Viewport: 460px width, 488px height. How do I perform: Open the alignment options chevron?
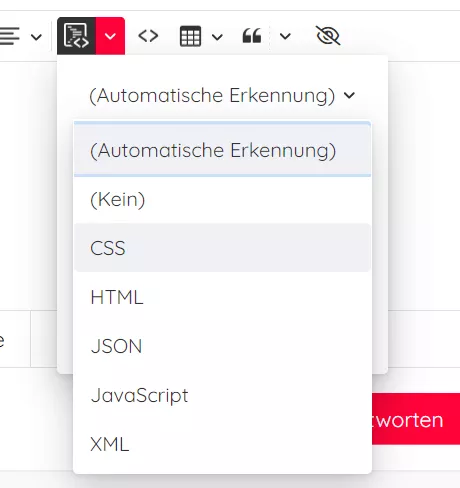[x=36, y=36]
